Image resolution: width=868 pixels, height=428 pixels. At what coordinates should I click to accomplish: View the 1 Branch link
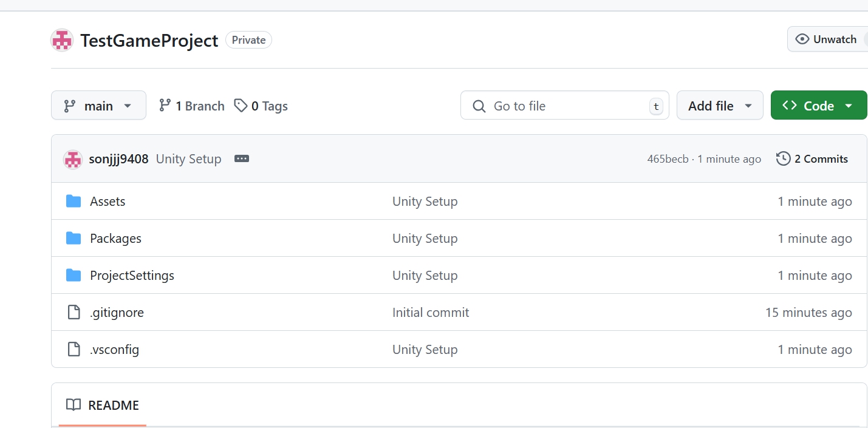click(191, 106)
